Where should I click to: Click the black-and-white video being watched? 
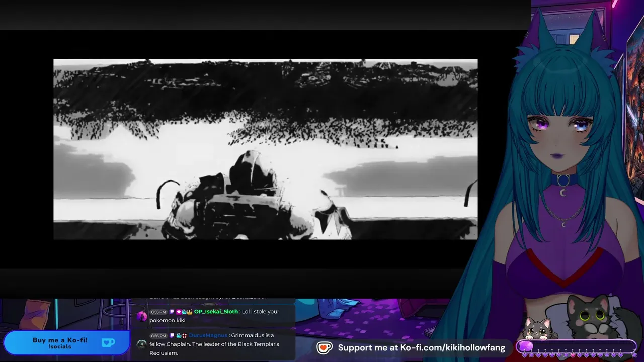click(x=266, y=149)
